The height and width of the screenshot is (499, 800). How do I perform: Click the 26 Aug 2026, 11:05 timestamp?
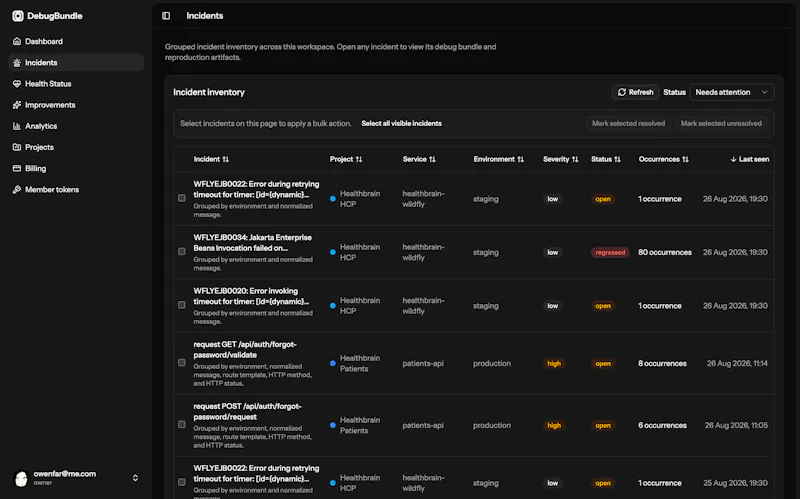tap(736, 426)
